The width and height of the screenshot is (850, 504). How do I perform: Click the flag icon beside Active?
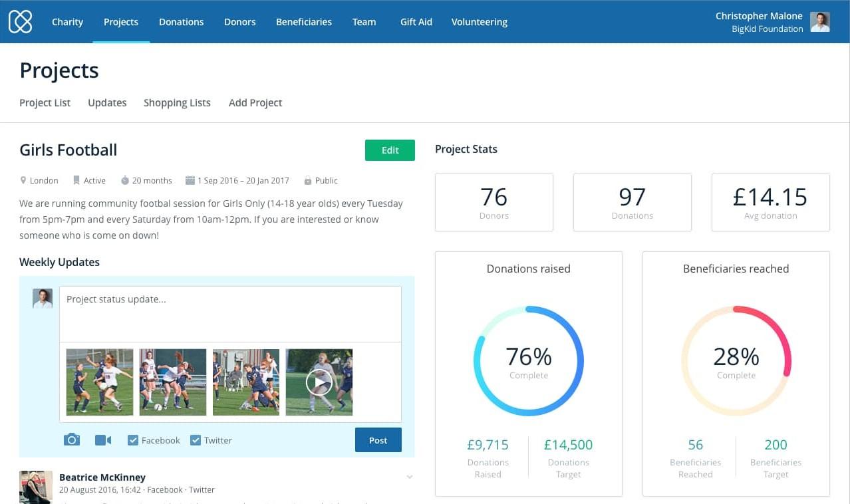[x=76, y=180]
